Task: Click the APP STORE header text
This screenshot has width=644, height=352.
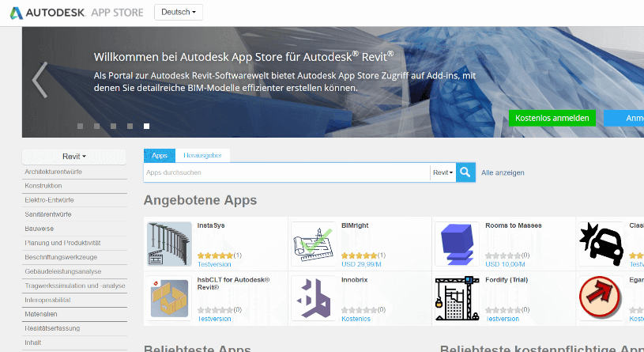Action: 117,13
